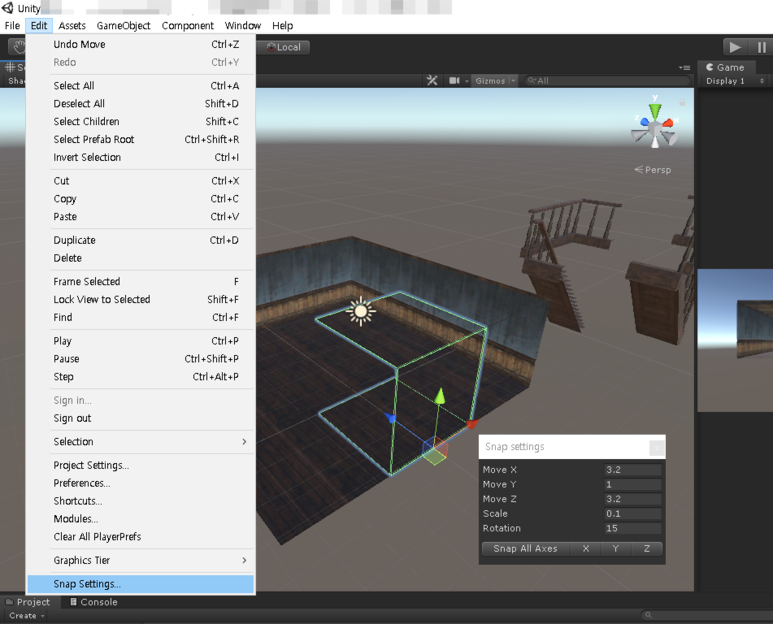Grab the blue Z move arrow handle

[x=390, y=418]
